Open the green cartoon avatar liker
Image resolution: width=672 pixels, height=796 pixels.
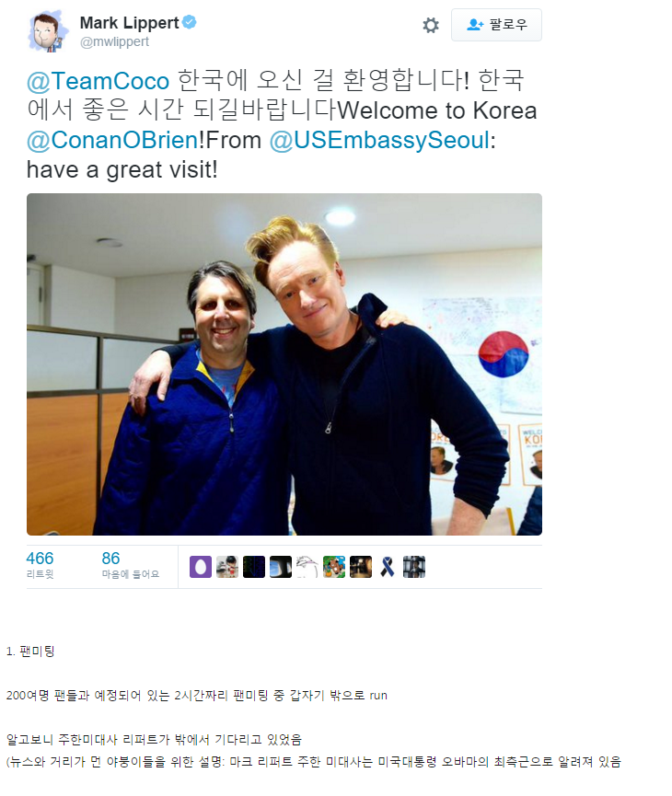pos(334,567)
